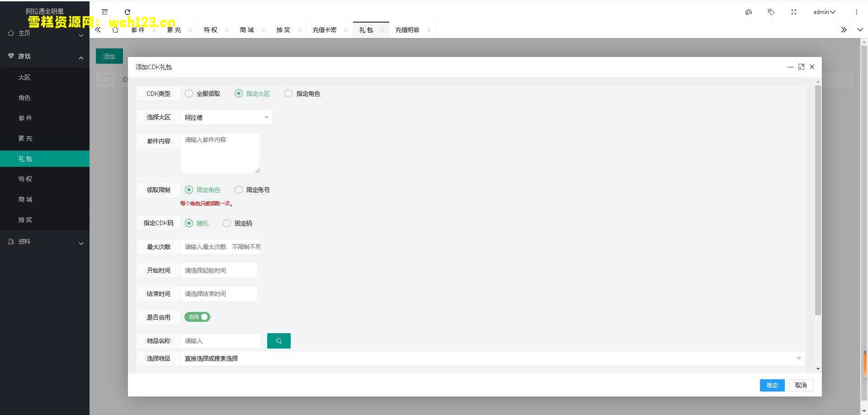Screen dimensions: 868x415
Task: Cancel the dialog with 取消
Action: point(801,385)
